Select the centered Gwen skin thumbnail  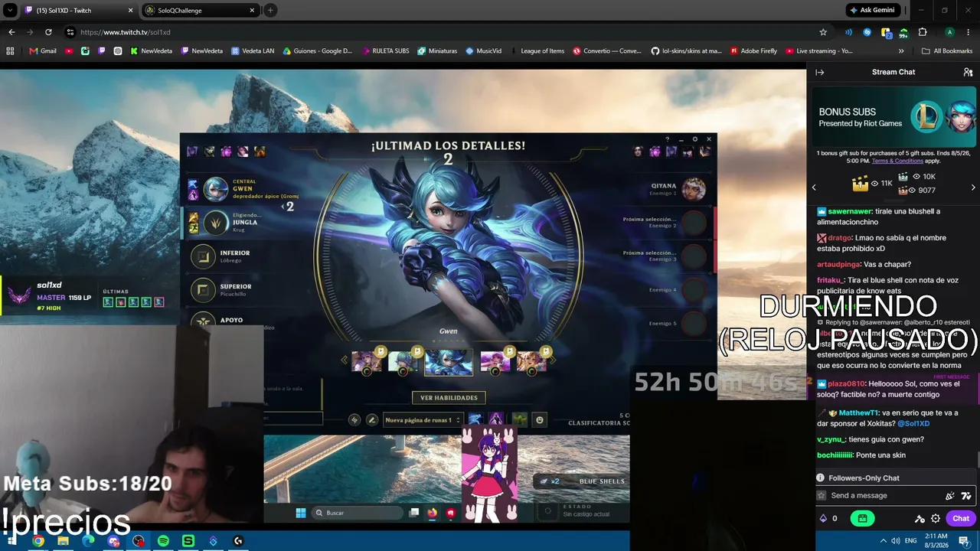(449, 361)
